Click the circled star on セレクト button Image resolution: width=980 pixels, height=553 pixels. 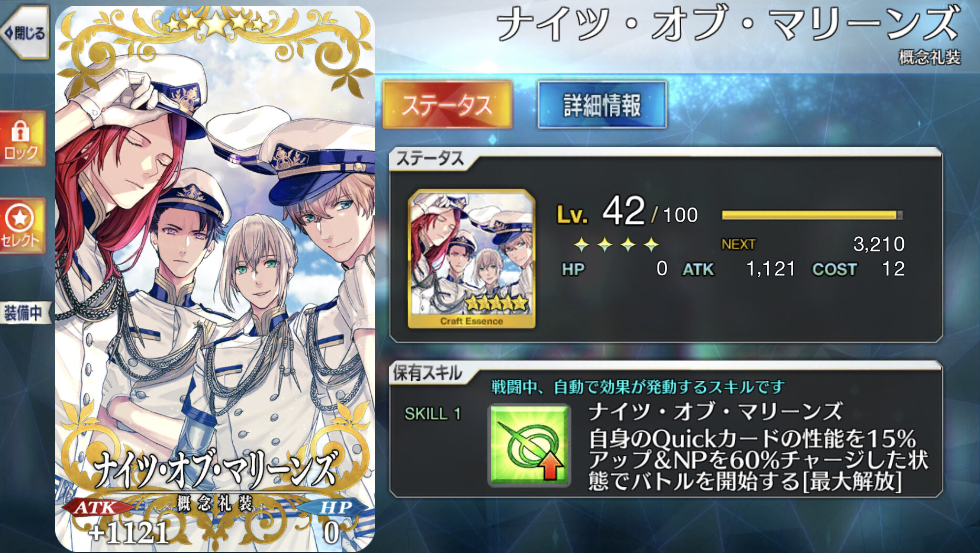19,217
